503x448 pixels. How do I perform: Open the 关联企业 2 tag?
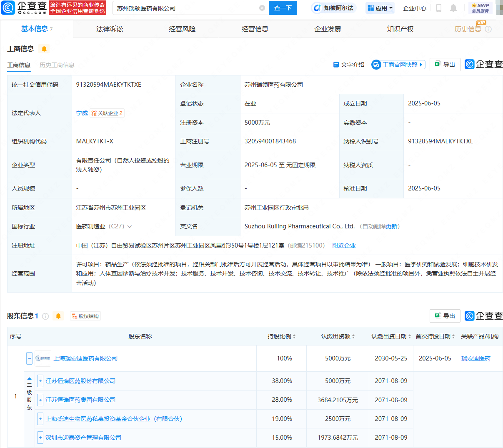107,113
